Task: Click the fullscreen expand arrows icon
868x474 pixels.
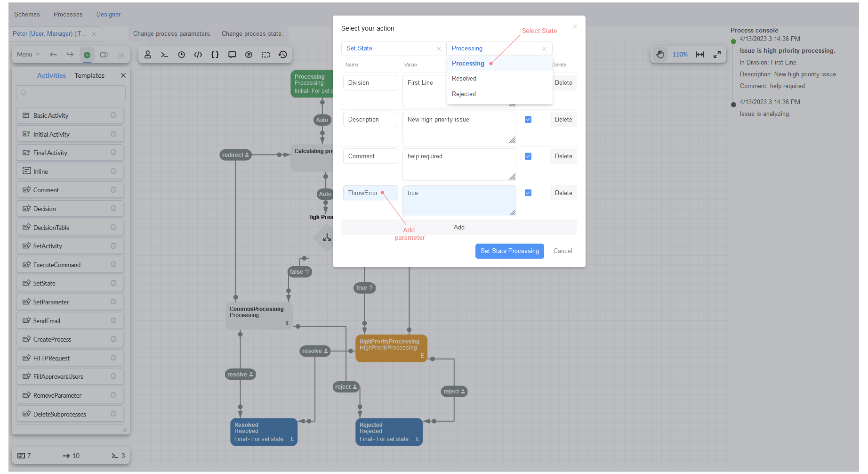Action: pyautogui.click(x=717, y=55)
